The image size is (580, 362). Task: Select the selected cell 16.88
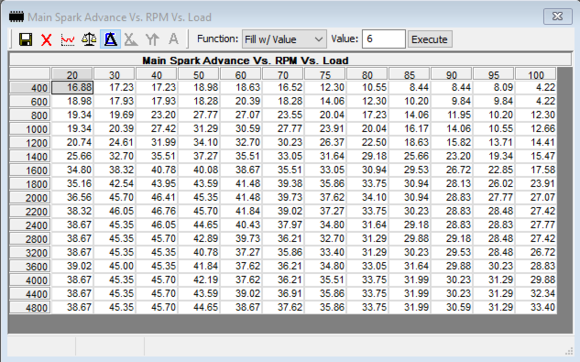click(72, 88)
